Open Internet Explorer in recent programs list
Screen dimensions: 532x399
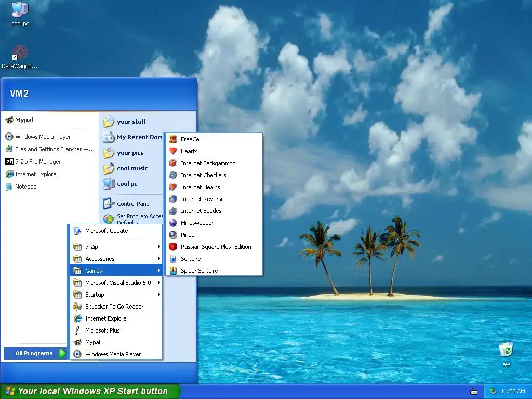click(50, 174)
